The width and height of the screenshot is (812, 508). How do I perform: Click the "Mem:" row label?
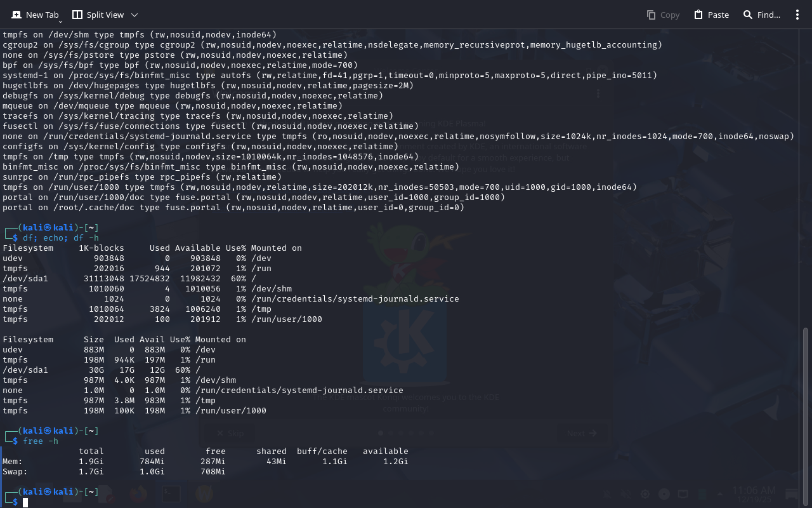[13, 462]
